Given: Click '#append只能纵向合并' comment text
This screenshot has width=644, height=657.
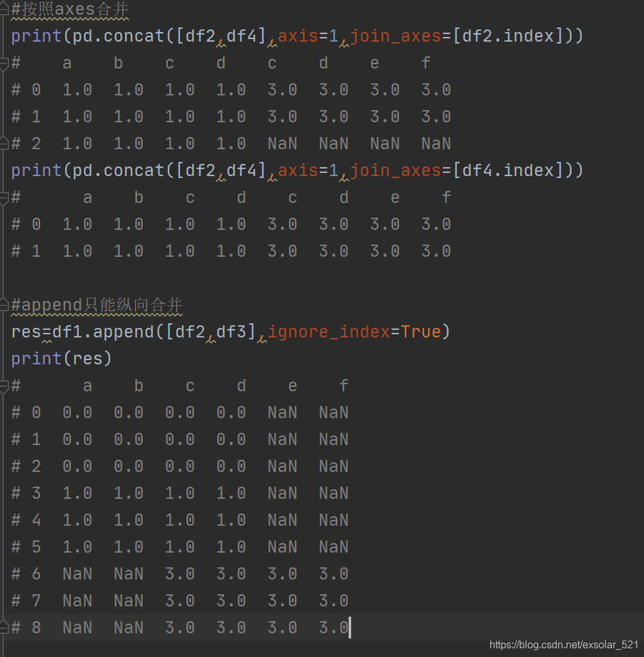Looking at the screenshot, I should [x=96, y=305].
